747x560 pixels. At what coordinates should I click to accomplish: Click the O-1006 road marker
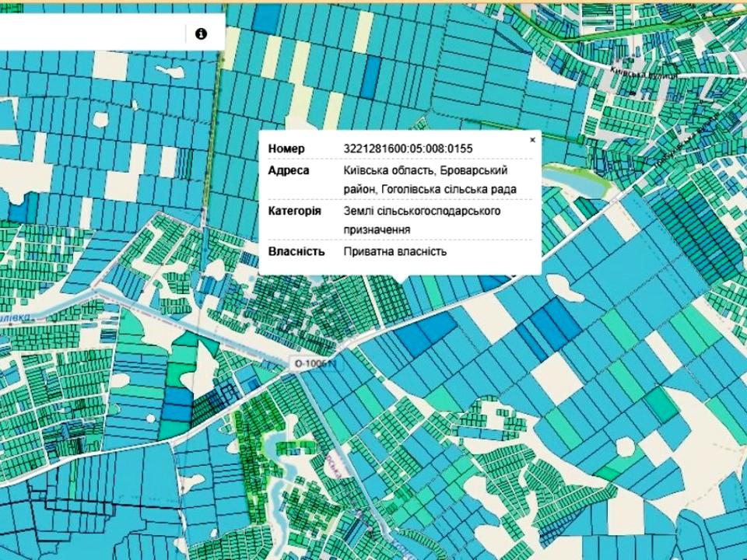[313, 364]
